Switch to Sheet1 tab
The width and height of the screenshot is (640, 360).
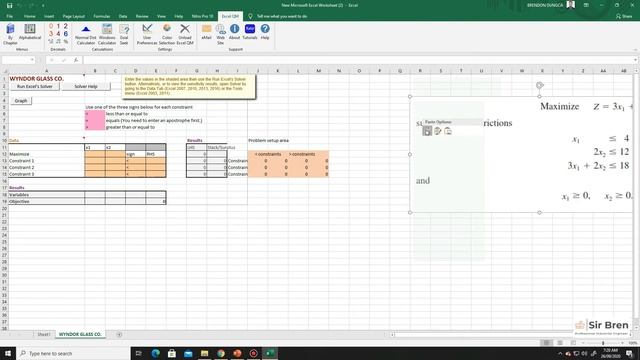tap(44, 334)
